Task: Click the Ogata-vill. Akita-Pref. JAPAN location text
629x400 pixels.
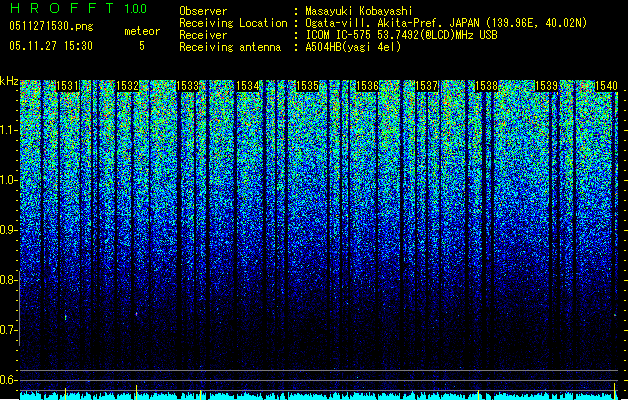Action: pyautogui.click(x=446, y=23)
